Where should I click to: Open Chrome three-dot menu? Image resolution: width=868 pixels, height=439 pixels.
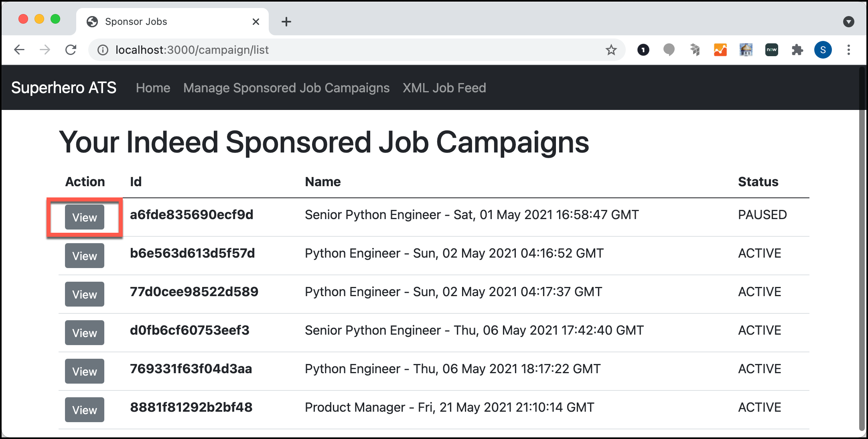(x=848, y=50)
